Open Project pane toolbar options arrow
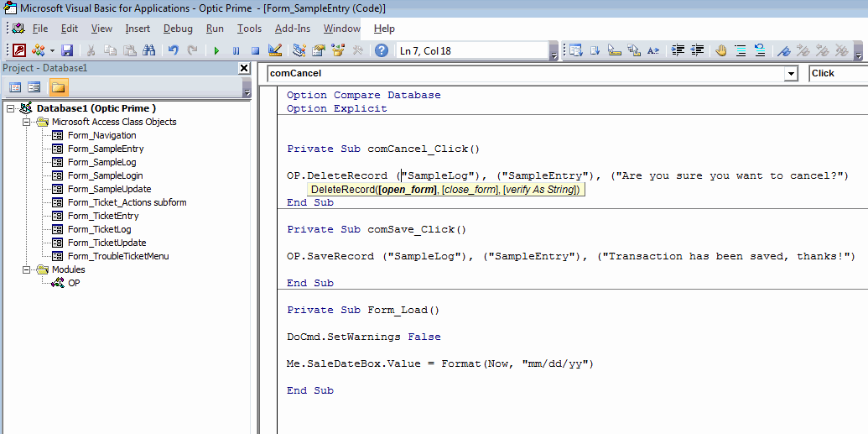This screenshot has width=868, height=434. tap(247, 88)
